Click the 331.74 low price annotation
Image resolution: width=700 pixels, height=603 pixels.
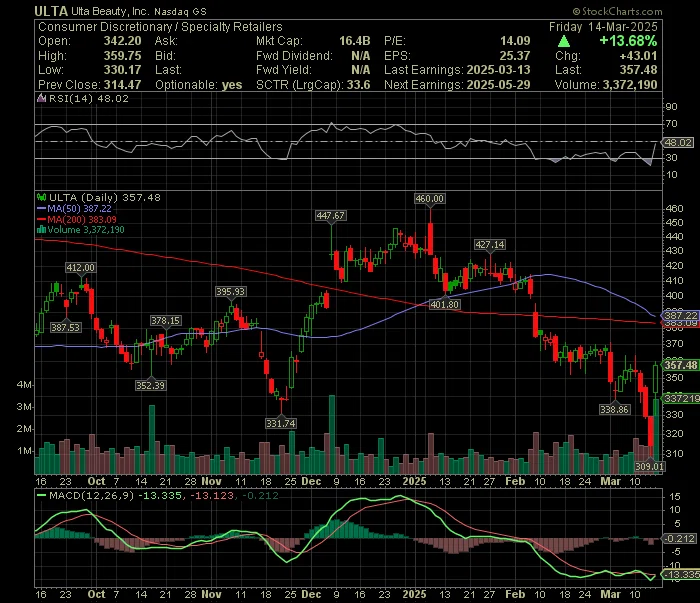point(280,423)
